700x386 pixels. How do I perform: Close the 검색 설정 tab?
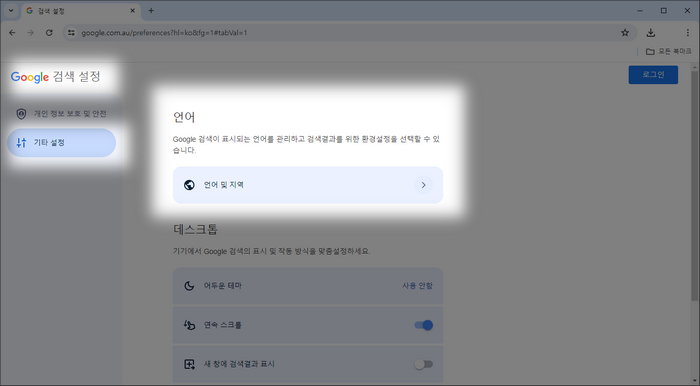click(x=133, y=11)
